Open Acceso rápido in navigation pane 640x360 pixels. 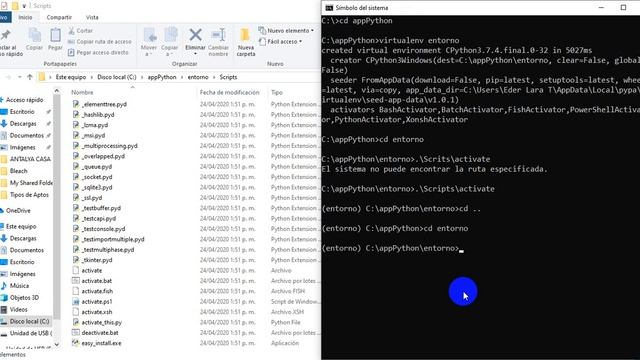click(x=24, y=100)
